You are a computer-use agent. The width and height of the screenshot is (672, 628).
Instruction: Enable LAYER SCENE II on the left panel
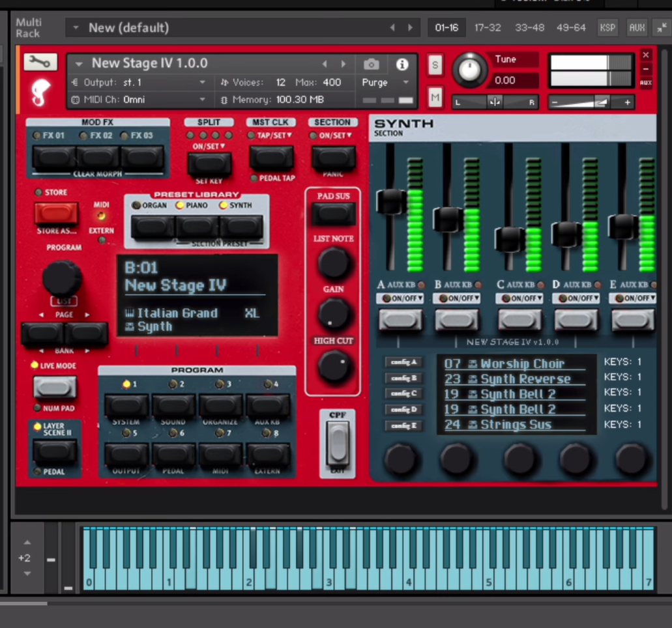click(x=54, y=450)
